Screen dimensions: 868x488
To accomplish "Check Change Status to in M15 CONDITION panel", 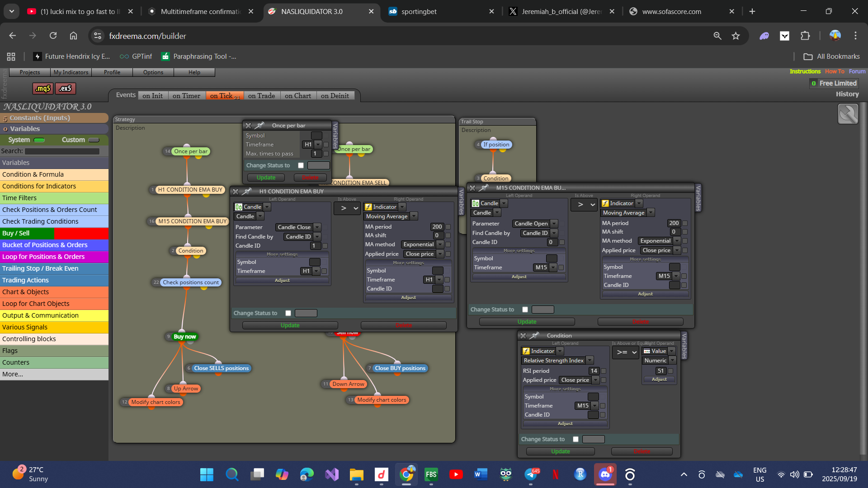I will coord(525,310).
